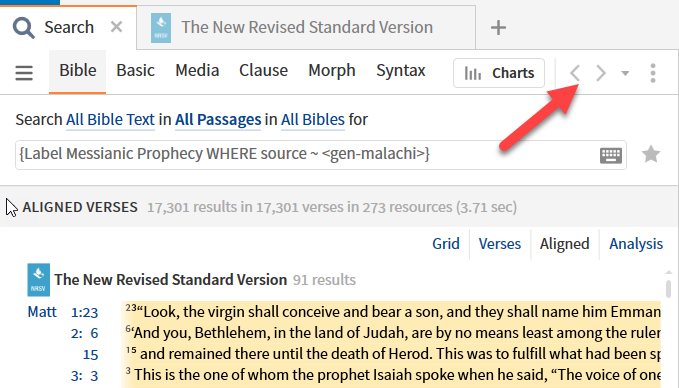This screenshot has width=679, height=388.
Task: Expand the history dropdown arrow
Action: point(625,73)
